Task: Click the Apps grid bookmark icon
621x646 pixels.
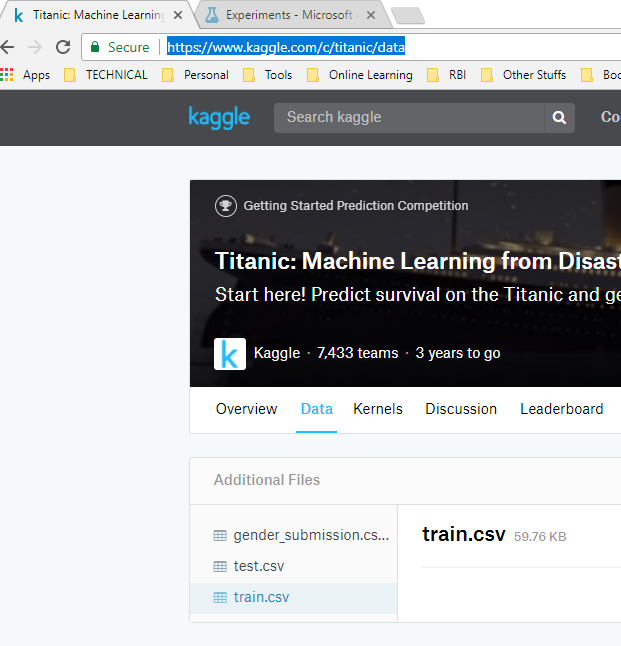Action: [x=8, y=75]
